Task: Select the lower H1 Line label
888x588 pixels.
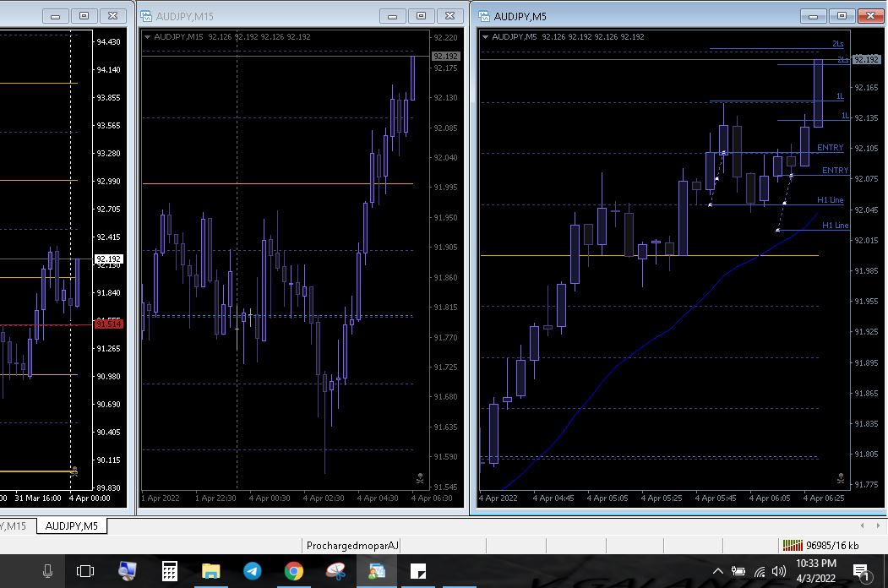Action: click(x=836, y=226)
